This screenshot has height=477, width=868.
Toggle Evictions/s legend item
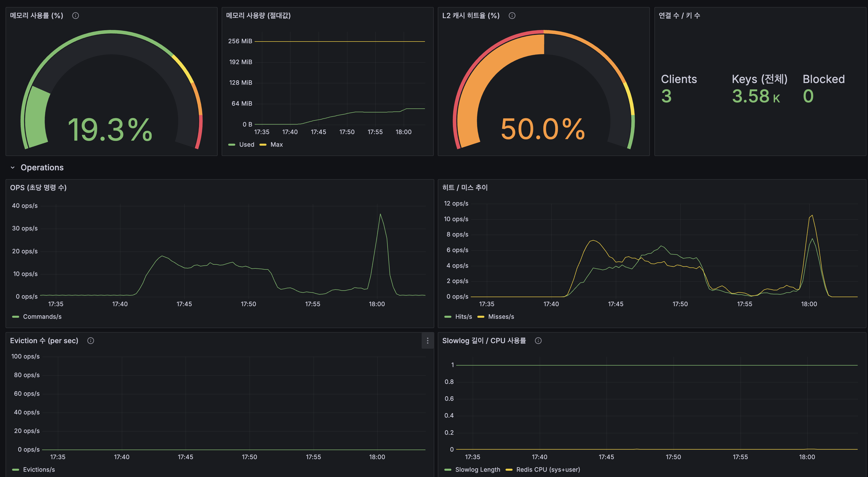[x=39, y=470]
